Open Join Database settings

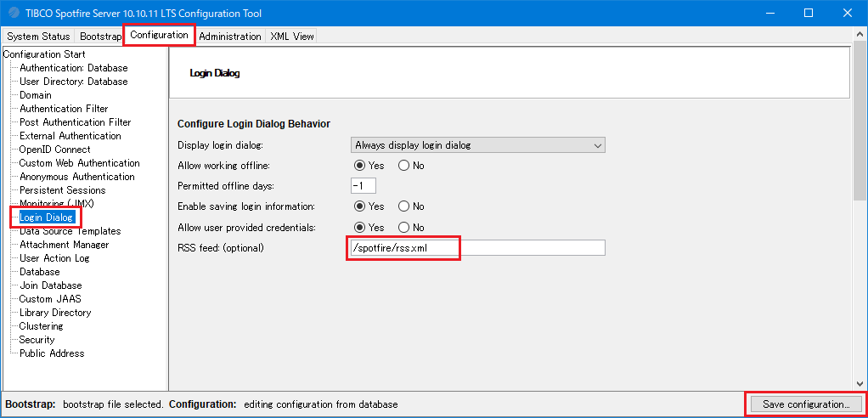click(50, 285)
